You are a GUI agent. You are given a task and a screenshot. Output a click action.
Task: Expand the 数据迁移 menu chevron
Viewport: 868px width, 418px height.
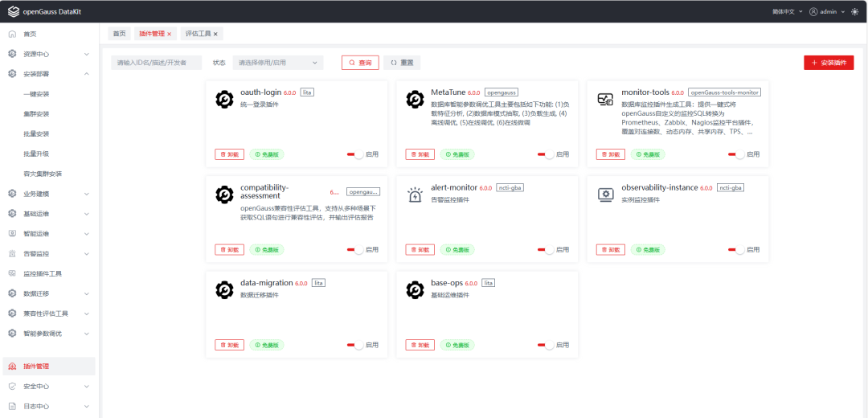tap(86, 293)
